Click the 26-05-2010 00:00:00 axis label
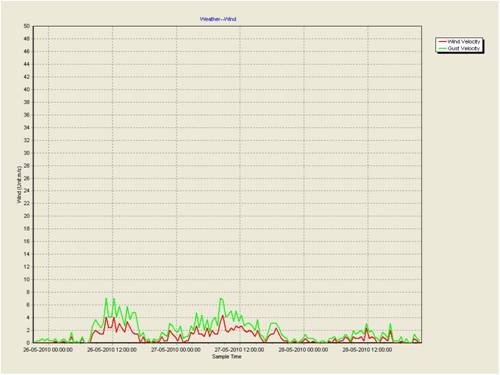This screenshot has height=375, width=500. (x=48, y=350)
